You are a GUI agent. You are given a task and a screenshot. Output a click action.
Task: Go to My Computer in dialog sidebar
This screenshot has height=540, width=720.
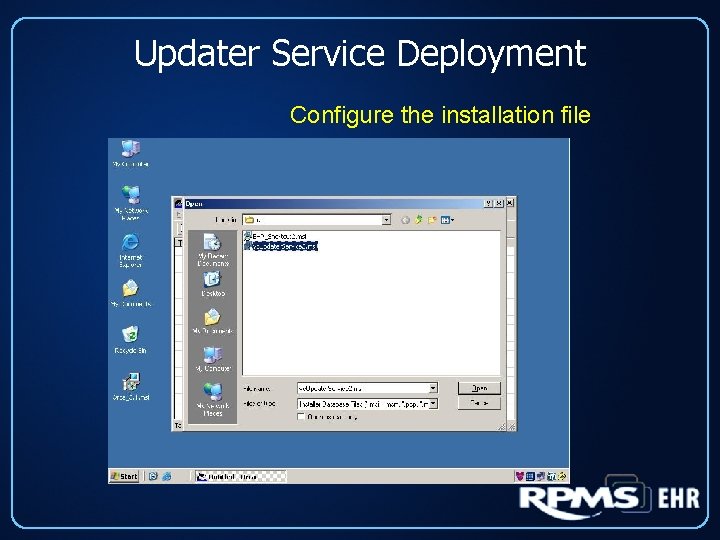pos(213,359)
